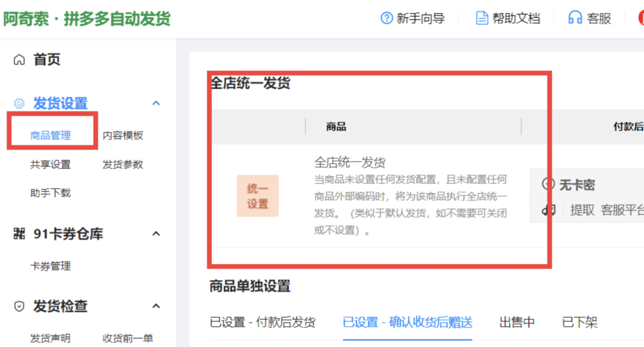
Task: Click the 客服 headset icon
Action: tap(575, 18)
